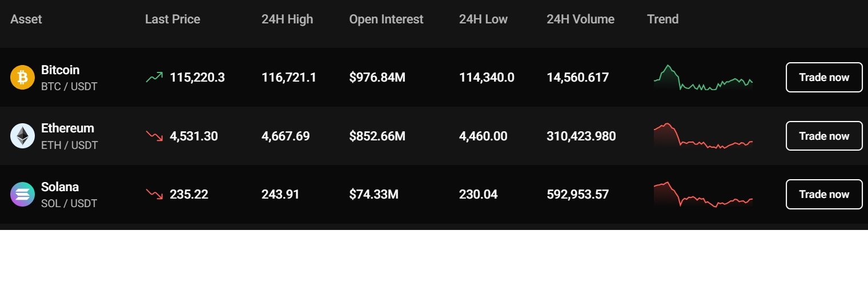Select the Open Interest column header
868x307 pixels.
386,19
